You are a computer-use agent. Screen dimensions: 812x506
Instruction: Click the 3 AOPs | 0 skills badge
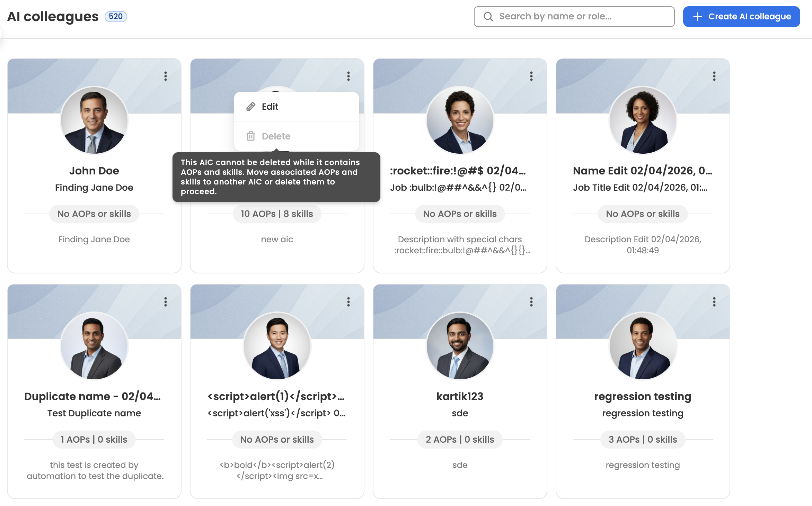[x=643, y=440]
